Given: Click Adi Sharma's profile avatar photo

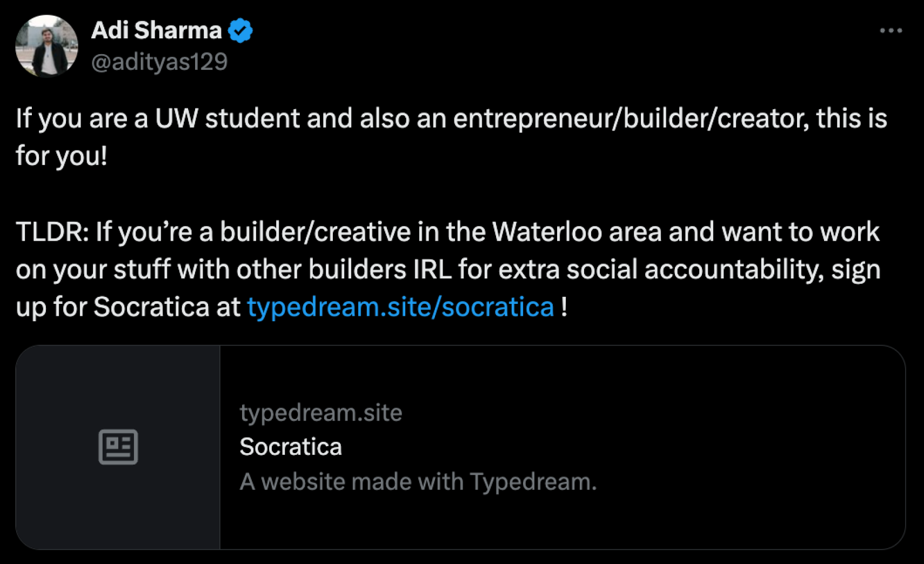Looking at the screenshot, I should 46,46.
